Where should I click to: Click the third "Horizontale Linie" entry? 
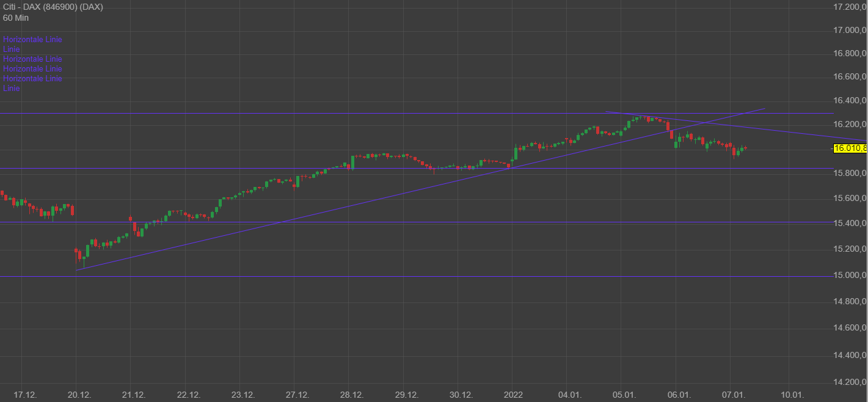click(32, 68)
